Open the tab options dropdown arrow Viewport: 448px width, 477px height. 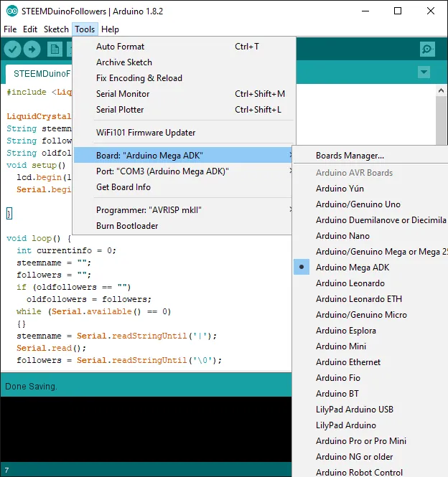424,72
